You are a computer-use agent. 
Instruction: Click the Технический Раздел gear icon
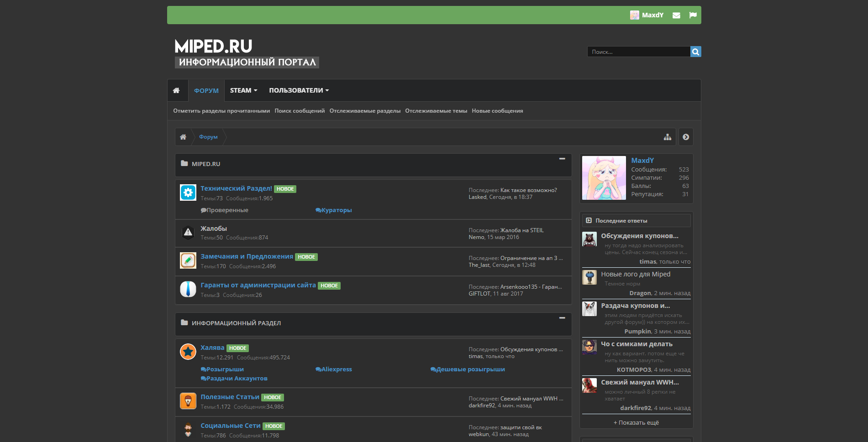point(188,192)
